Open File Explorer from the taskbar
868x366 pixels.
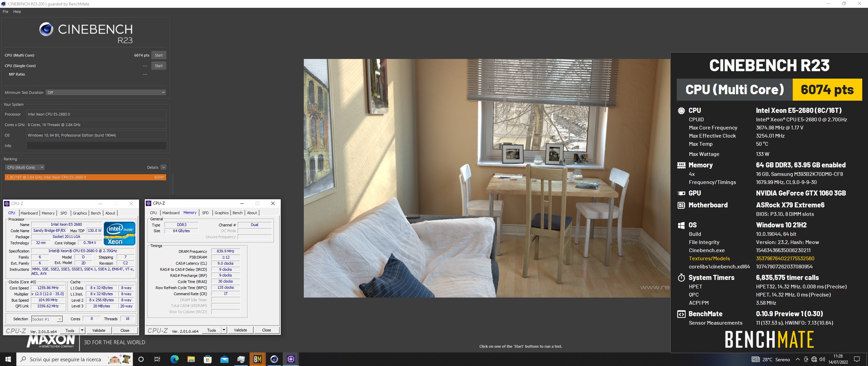tap(191, 359)
